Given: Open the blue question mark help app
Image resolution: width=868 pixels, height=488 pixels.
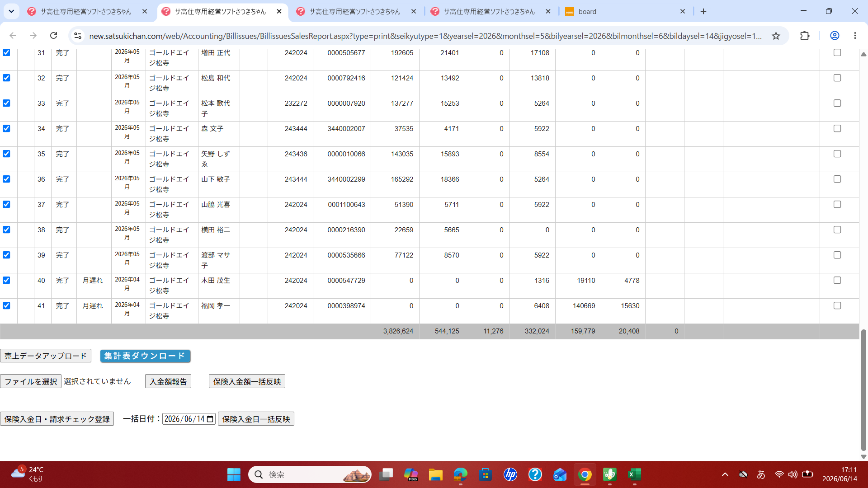Looking at the screenshot, I should 535,474.
